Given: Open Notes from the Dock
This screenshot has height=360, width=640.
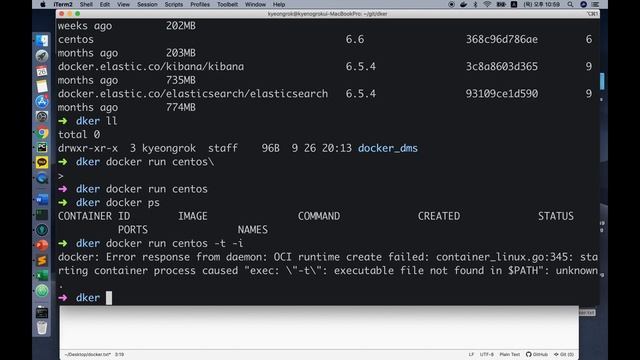Looking at the screenshot, I should [42, 87].
